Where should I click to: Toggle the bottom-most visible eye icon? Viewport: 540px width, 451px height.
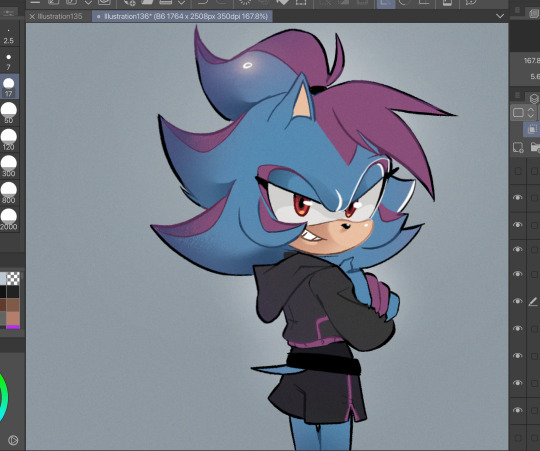coord(517,410)
